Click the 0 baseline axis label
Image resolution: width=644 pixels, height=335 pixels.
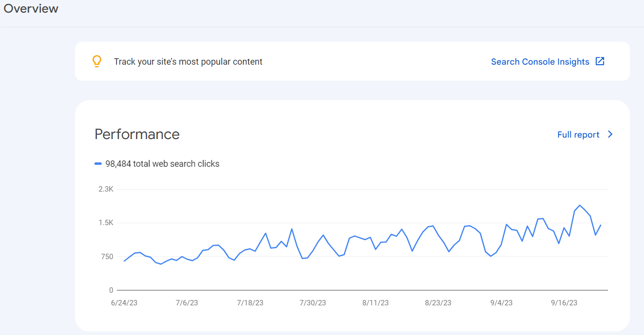pyautogui.click(x=111, y=289)
